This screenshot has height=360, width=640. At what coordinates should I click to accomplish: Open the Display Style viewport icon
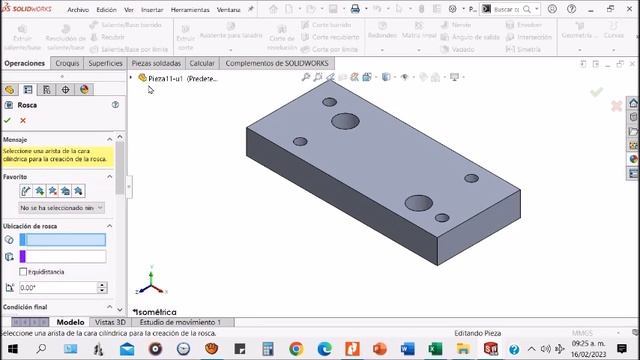[386, 77]
